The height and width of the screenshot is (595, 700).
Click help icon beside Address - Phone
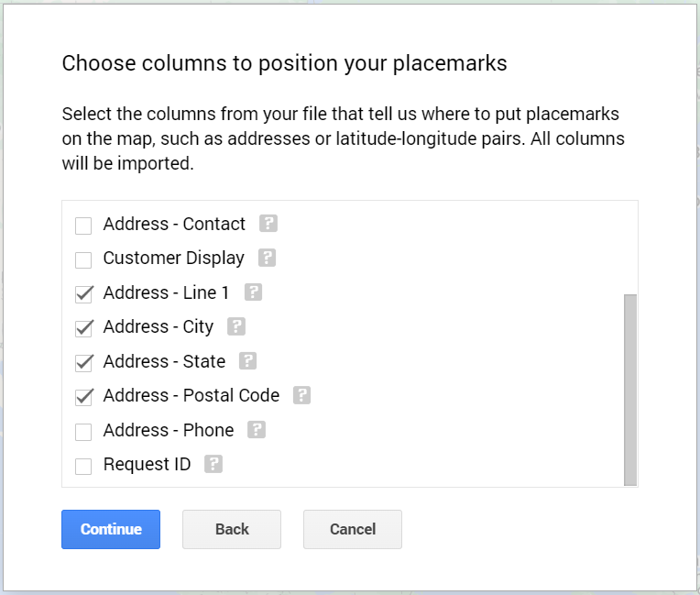257,430
